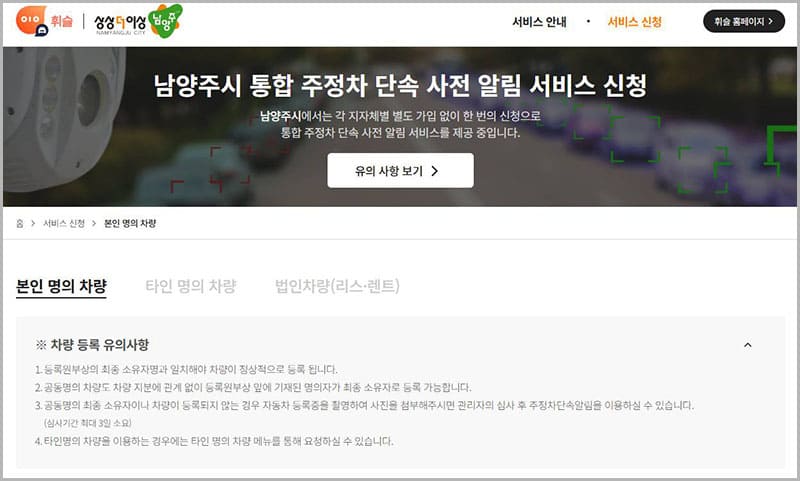Screen dimensions: 800x481
Task: Click the 차량 등록 유의사항 heading
Action: (x=92, y=345)
